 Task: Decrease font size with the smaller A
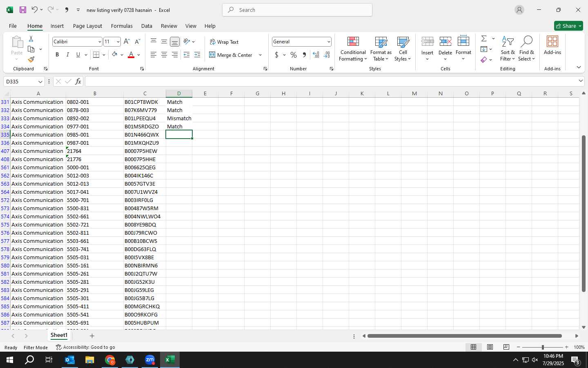137,42
